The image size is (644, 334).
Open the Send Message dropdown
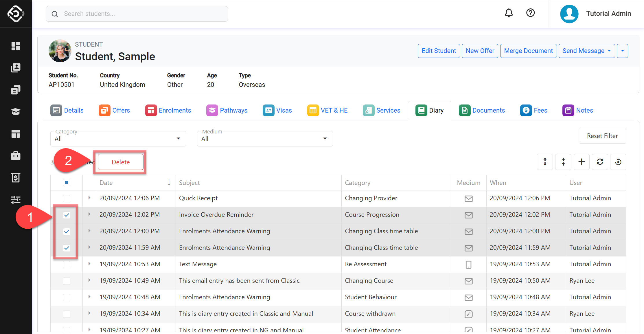point(586,51)
